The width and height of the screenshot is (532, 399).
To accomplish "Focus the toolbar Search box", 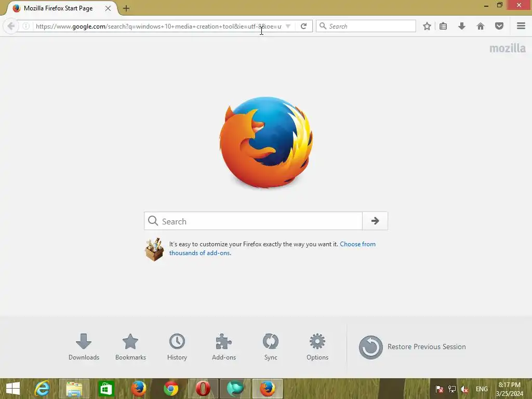I will tap(366, 26).
